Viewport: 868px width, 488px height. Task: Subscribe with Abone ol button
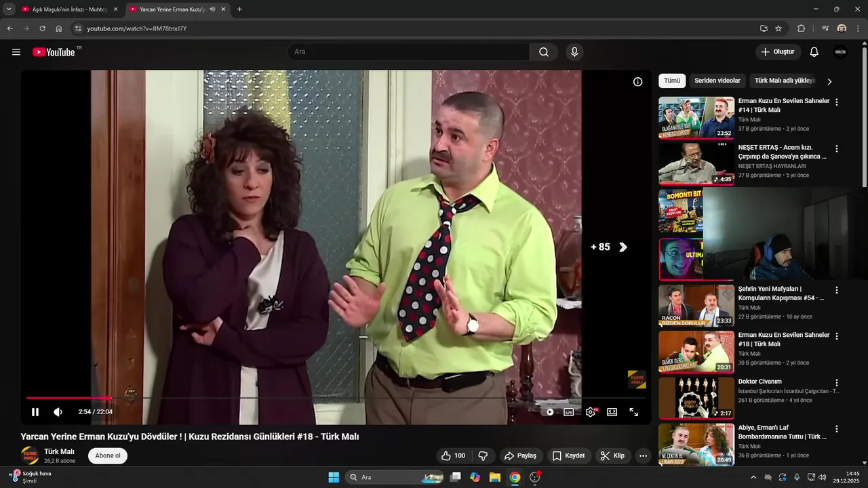coord(108,455)
